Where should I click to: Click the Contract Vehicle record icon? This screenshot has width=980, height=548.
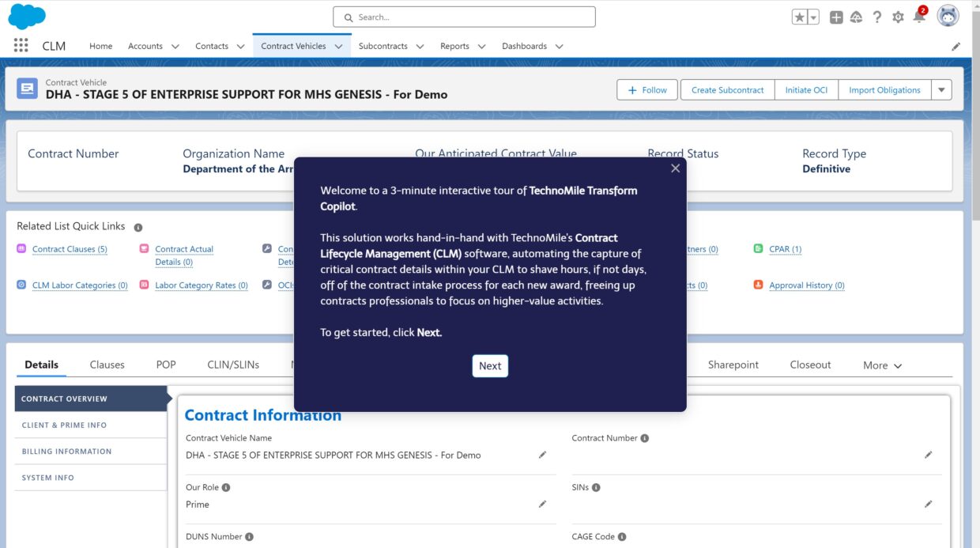pos(27,89)
